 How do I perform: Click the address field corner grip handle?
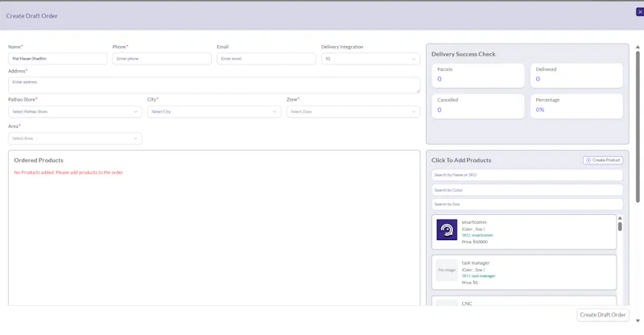(x=418, y=91)
